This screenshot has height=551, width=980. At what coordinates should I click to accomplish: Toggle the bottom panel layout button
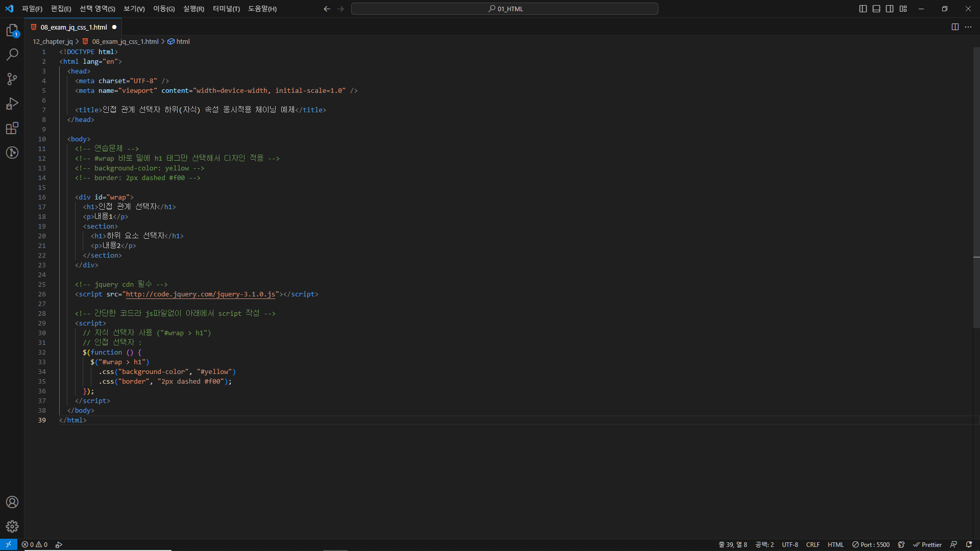[876, 9]
